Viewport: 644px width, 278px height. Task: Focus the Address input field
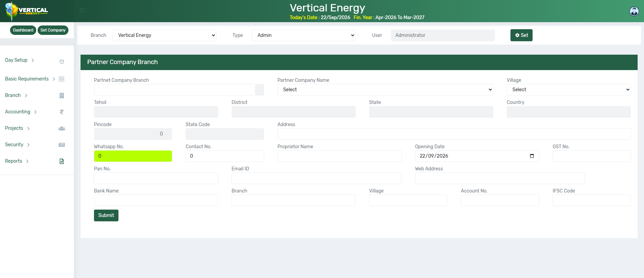tap(454, 134)
